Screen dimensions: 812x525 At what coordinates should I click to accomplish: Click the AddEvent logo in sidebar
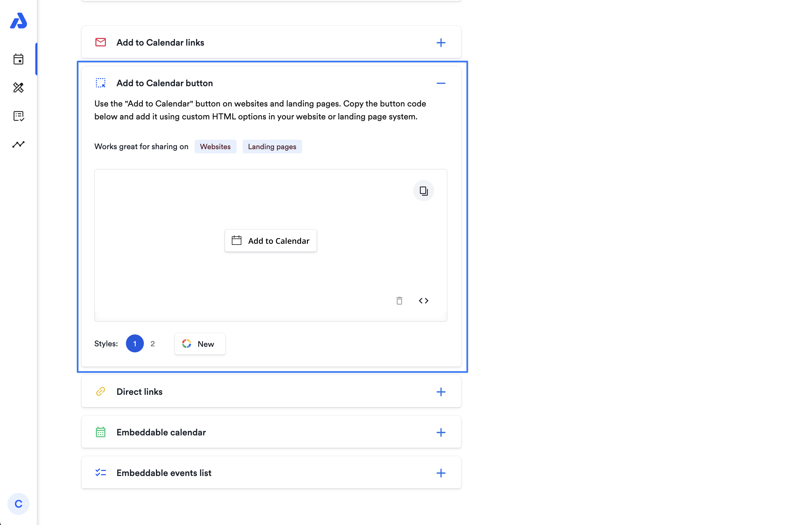[18, 21]
